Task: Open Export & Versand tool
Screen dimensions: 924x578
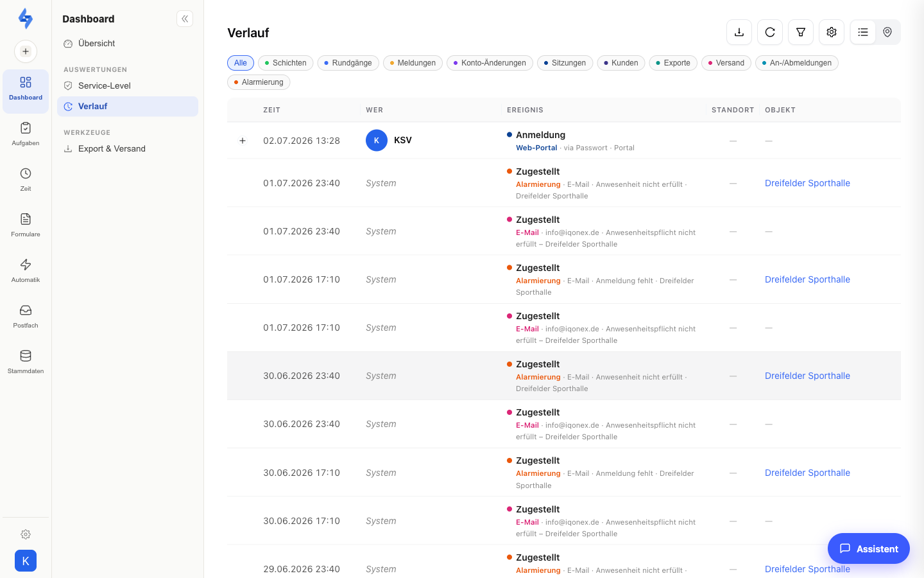Action: pos(128,148)
